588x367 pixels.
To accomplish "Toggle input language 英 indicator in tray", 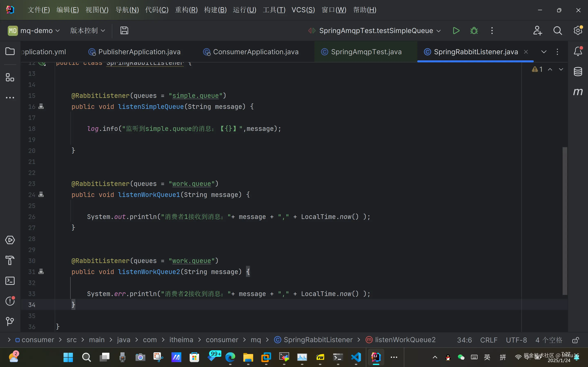I will coord(487,357).
